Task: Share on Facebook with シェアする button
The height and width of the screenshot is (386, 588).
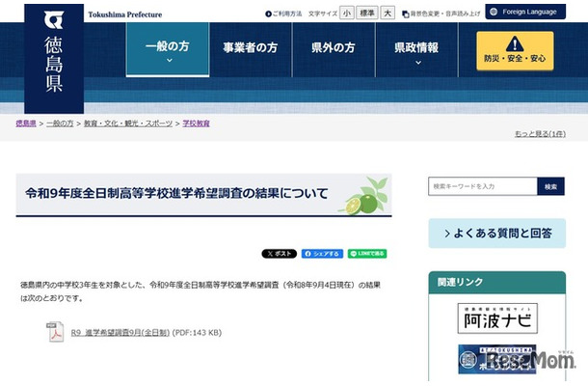Action: click(322, 254)
